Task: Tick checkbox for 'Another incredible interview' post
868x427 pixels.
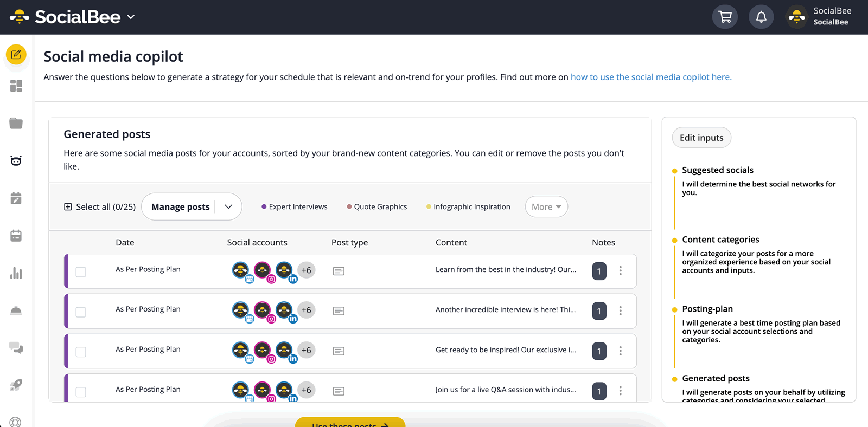Action: coord(81,312)
